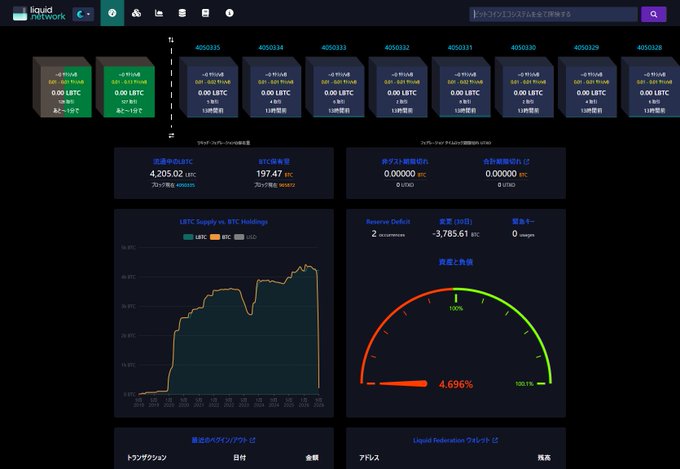Open the 合計期限切れ external link
Image resolution: width=680 pixels, height=469 pixels.
click(506, 161)
